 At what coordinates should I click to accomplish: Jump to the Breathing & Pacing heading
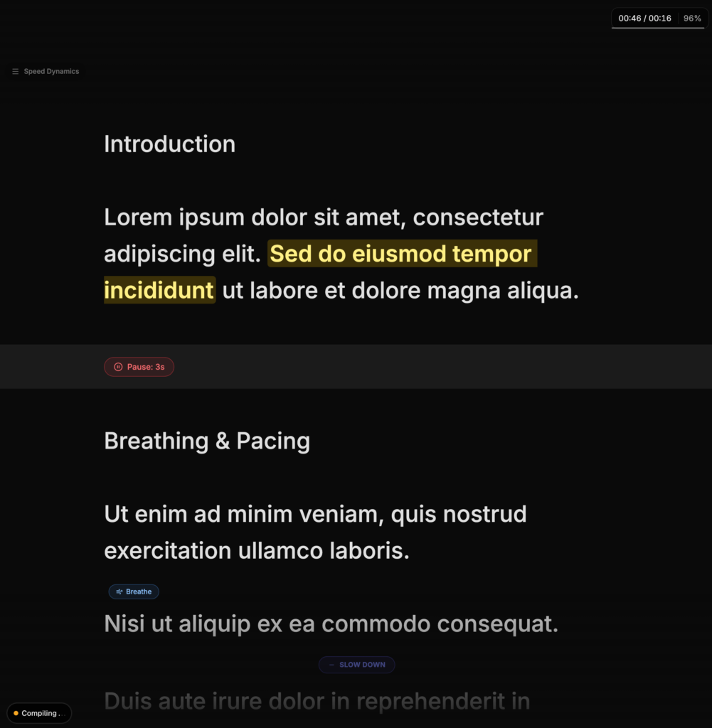[x=207, y=441]
